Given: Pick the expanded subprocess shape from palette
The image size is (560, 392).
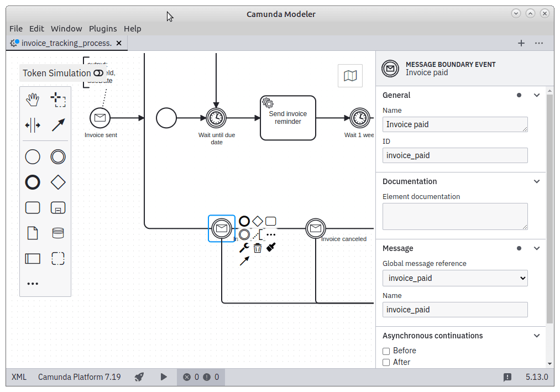Looking at the screenshot, I should [x=58, y=208].
